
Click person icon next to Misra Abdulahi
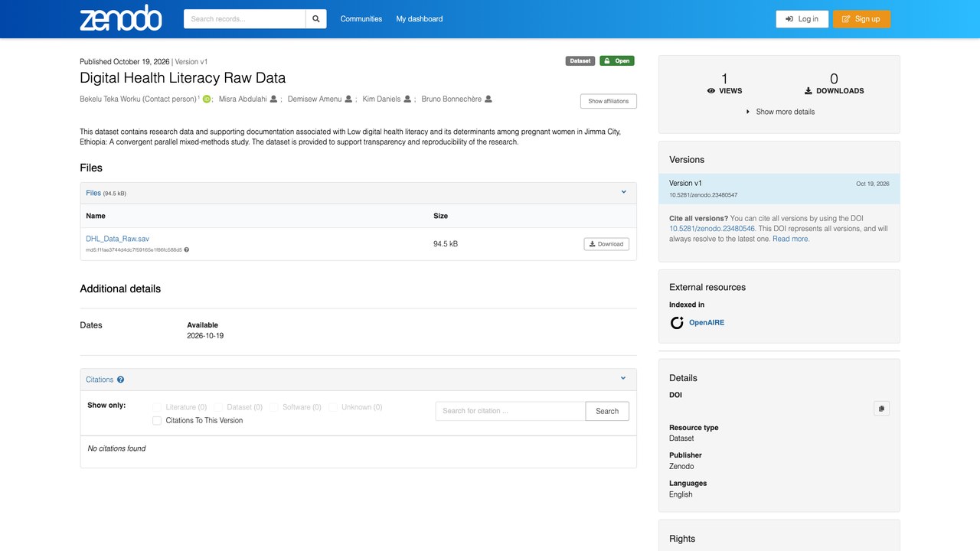(x=273, y=99)
